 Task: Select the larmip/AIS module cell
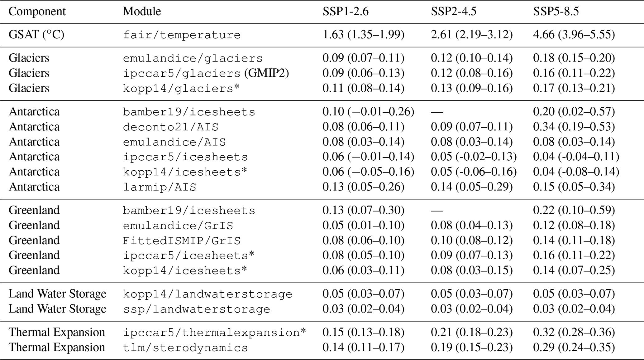160,187
